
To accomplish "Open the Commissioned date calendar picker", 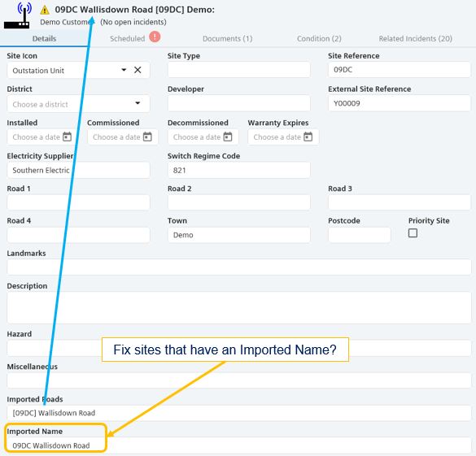I will tap(147, 137).
